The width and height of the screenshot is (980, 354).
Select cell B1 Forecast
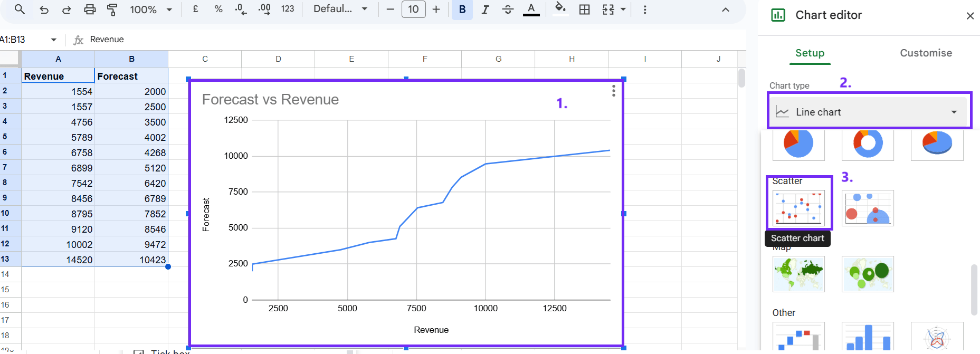(131, 76)
